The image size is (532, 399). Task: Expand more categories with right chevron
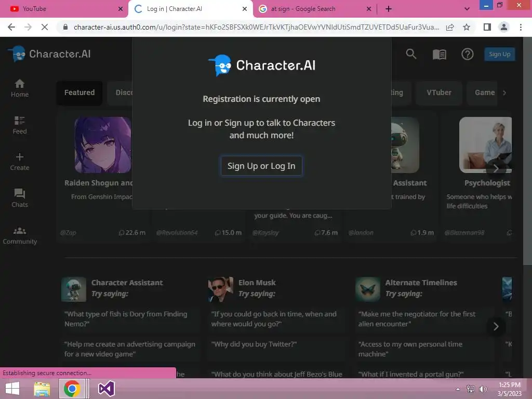pyautogui.click(x=504, y=92)
